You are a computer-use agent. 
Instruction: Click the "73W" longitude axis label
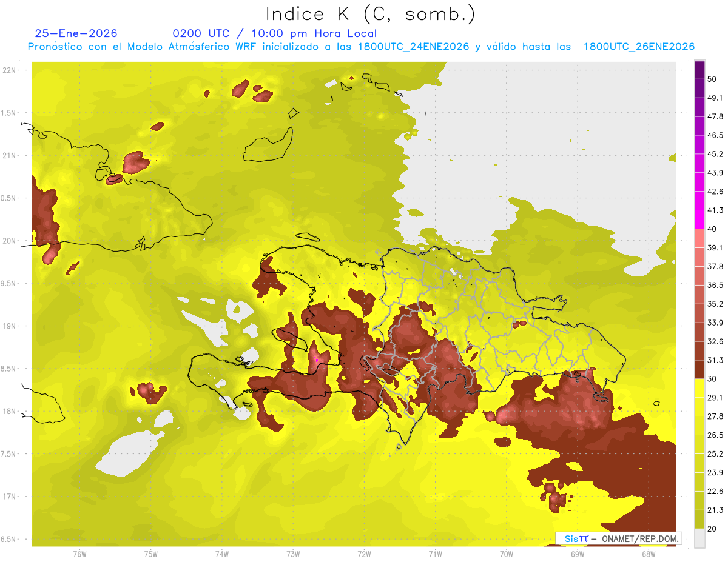(x=293, y=554)
